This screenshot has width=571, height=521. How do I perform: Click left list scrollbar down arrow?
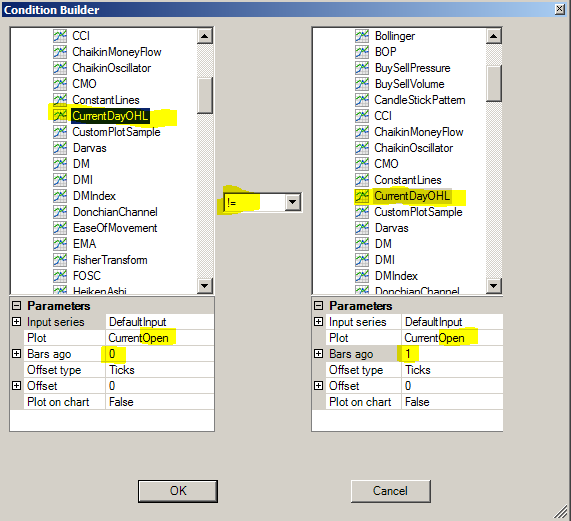pyautogui.click(x=205, y=286)
